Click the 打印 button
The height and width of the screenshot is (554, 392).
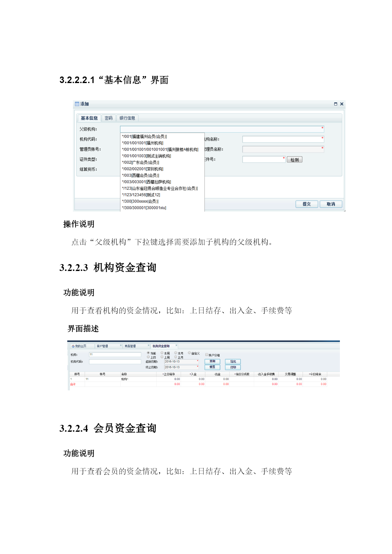point(233,367)
